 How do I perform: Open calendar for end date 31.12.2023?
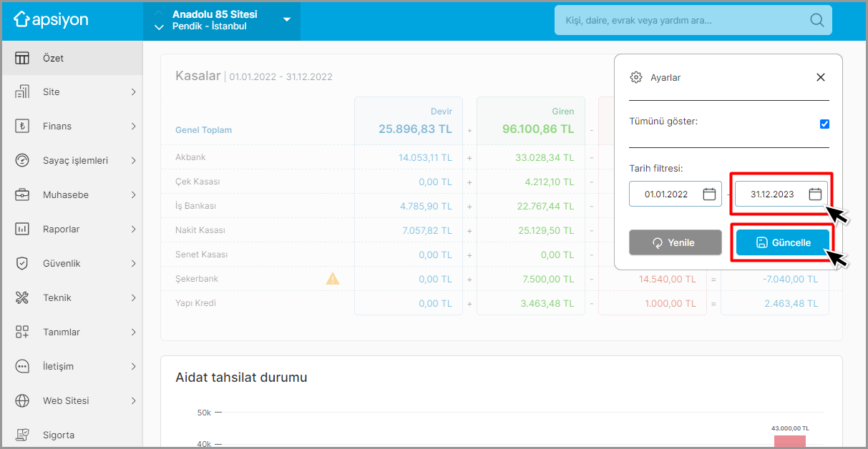point(815,194)
